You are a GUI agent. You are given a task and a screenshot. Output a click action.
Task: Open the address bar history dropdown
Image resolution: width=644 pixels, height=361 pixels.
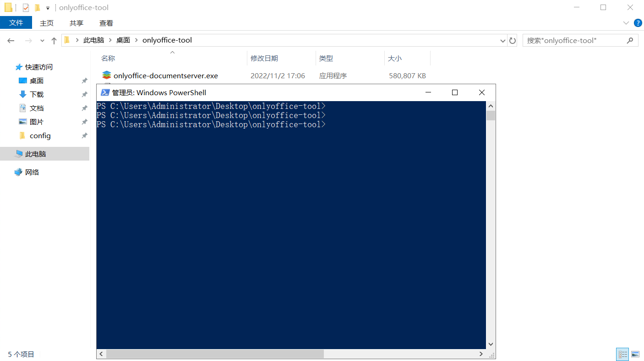tap(502, 41)
